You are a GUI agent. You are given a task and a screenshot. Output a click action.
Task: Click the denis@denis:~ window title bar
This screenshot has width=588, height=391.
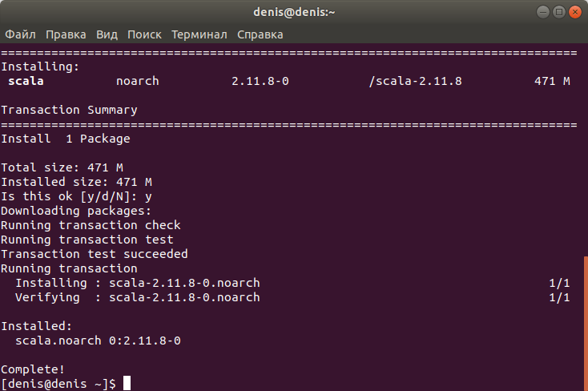point(294,12)
